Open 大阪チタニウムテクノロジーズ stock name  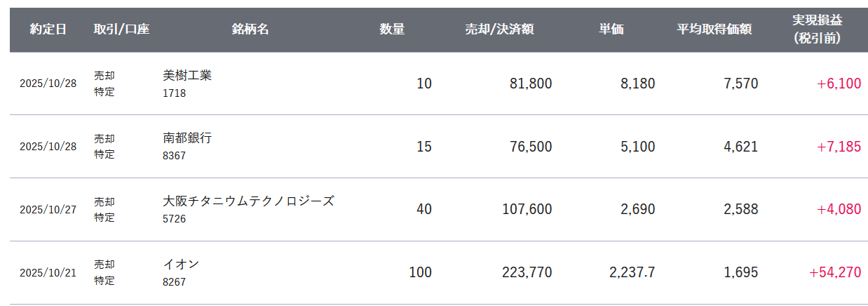pos(248,201)
